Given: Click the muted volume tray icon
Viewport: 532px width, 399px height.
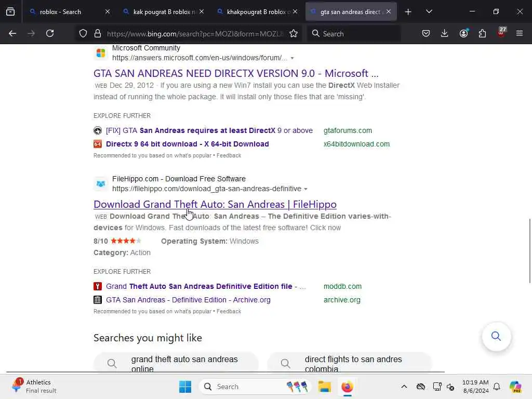Looking at the screenshot, I should coord(450,387).
